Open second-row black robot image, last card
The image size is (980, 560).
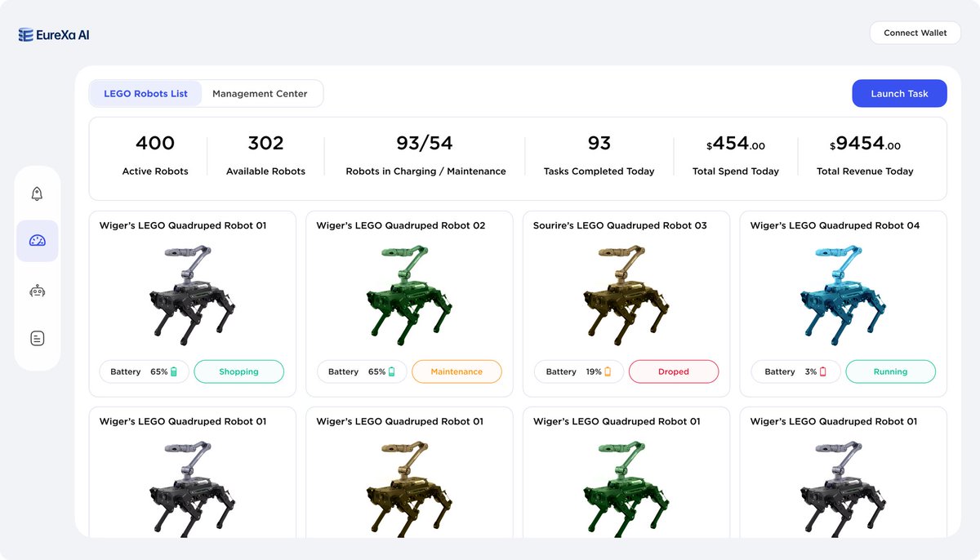coord(843,488)
